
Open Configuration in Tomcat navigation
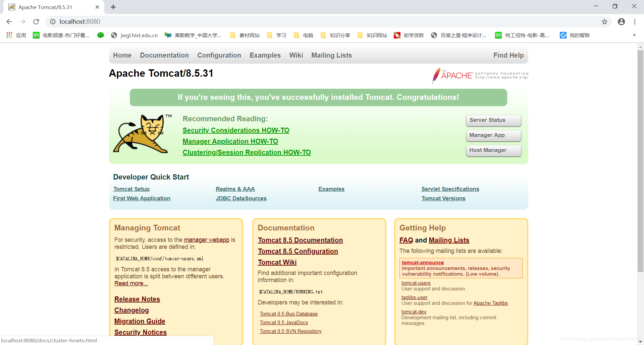tap(219, 55)
